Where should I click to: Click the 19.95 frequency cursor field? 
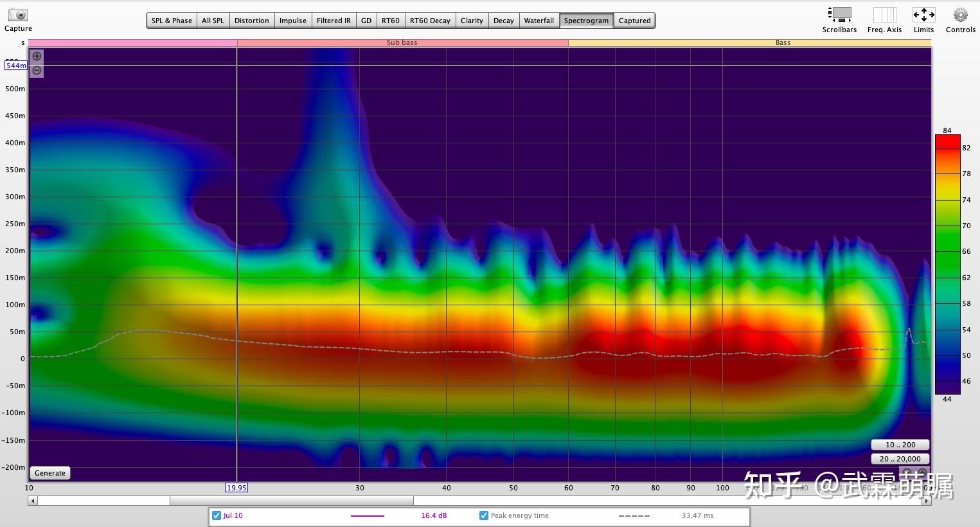tap(236, 488)
